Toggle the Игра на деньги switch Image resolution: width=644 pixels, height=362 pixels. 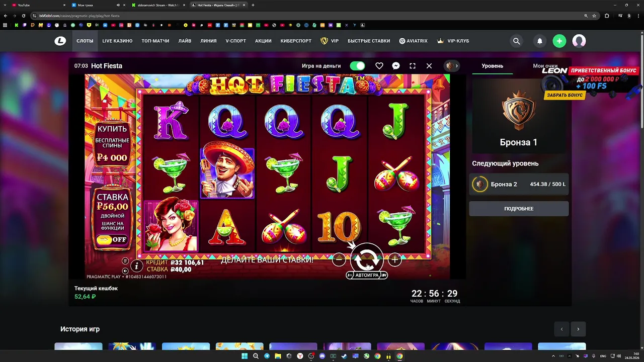click(357, 66)
